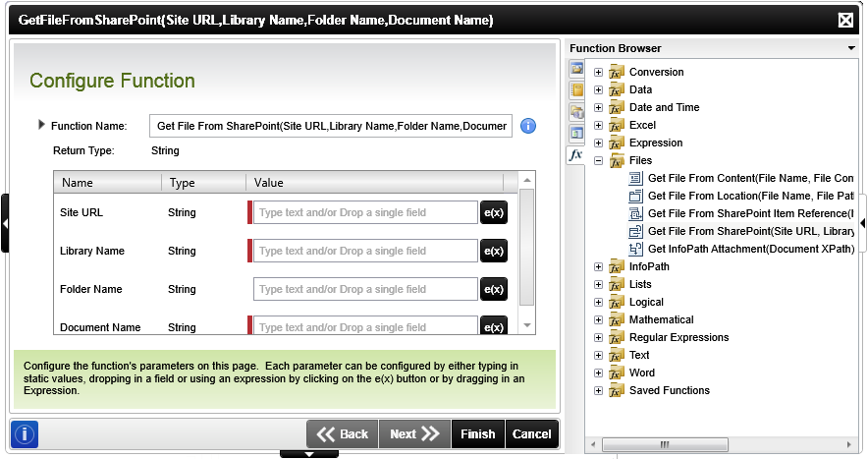The image size is (868, 459).
Task: Click the Saved Functions folder icon
Action: [616, 391]
